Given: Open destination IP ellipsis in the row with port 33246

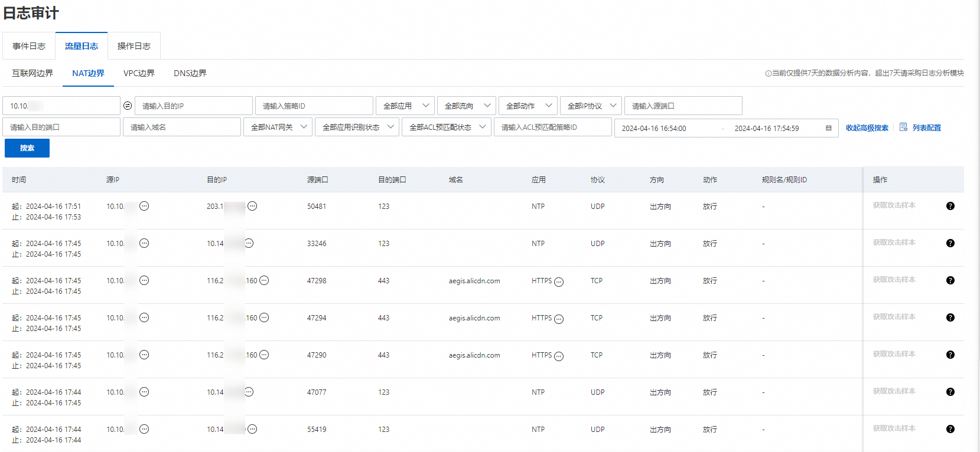Looking at the screenshot, I should tap(249, 243).
